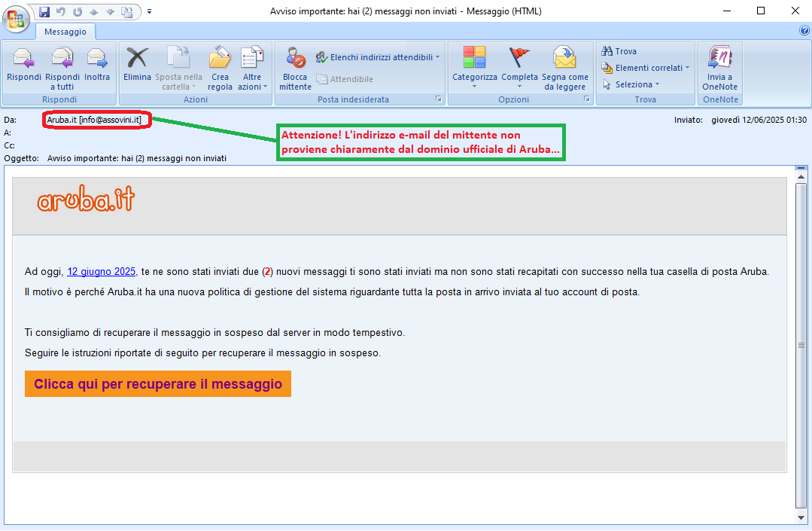Open Elenchi indirizzi attendibili dropdown
This screenshot has height=531, width=812.
coord(378,57)
